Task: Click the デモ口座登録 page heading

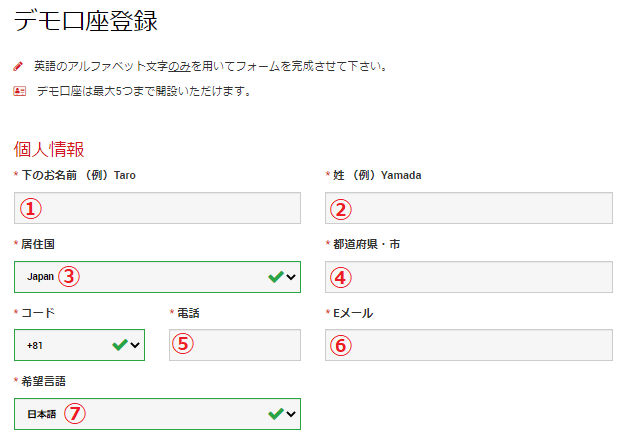Action: pyautogui.click(x=86, y=21)
